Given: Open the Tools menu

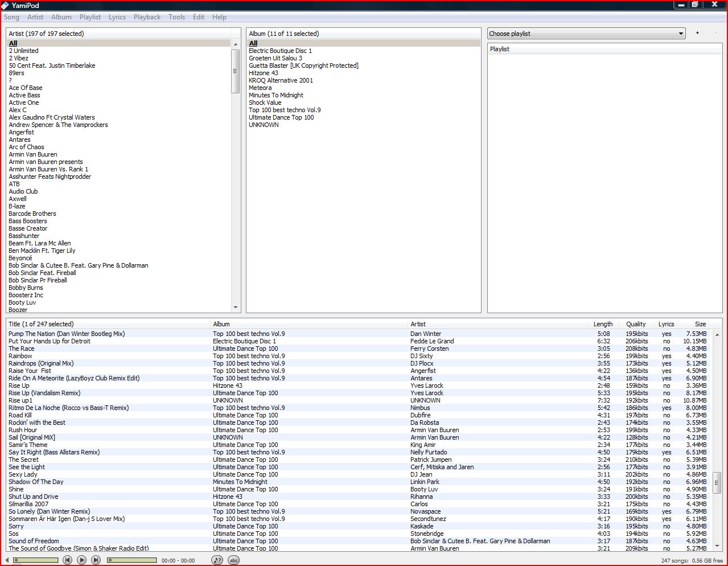Looking at the screenshot, I should (x=176, y=17).
